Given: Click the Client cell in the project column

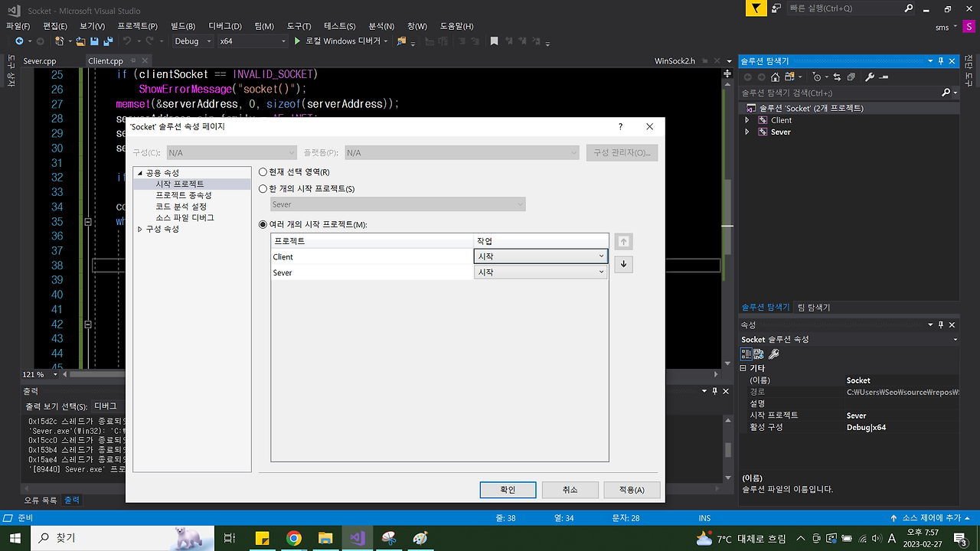Looking at the screenshot, I should coord(372,257).
